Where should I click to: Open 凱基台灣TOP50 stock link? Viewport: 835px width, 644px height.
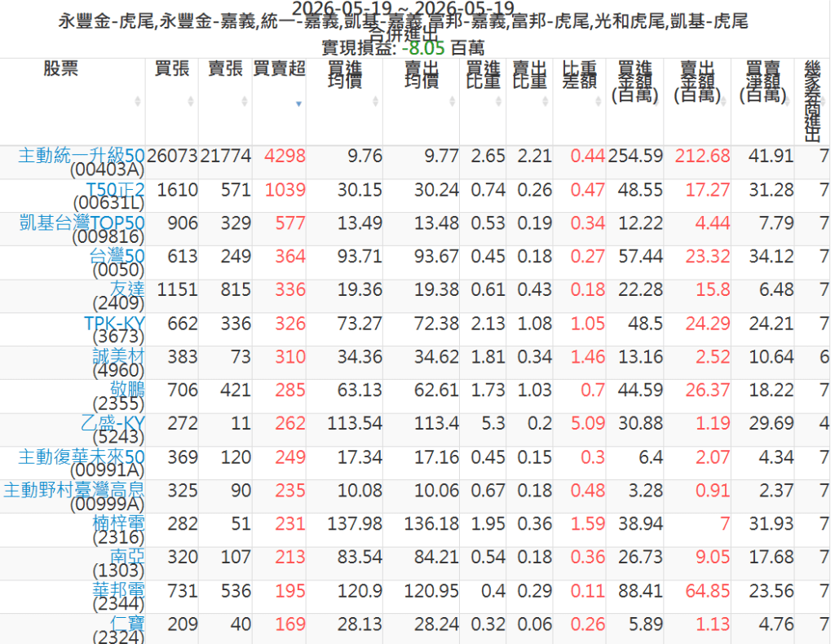click(82, 223)
